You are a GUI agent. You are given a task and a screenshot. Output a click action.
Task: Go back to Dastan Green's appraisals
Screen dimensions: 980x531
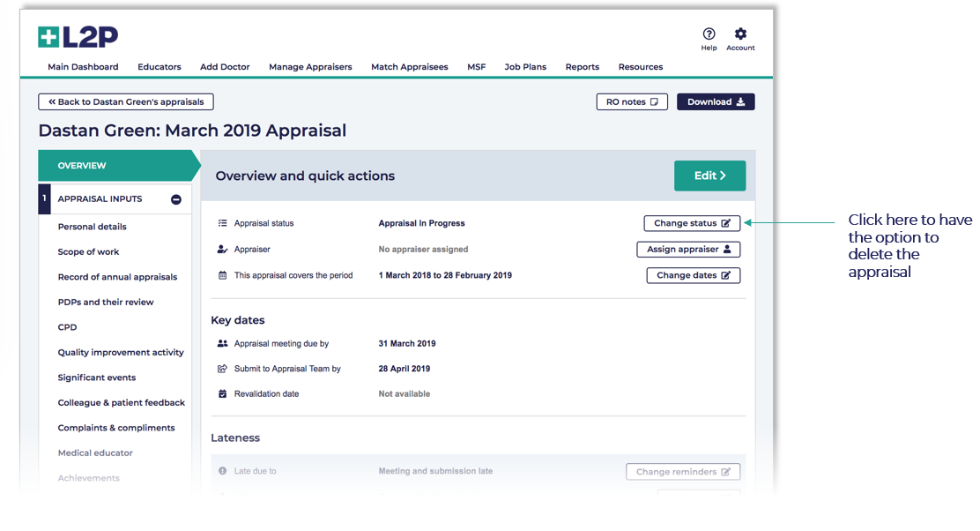pyautogui.click(x=126, y=102)
